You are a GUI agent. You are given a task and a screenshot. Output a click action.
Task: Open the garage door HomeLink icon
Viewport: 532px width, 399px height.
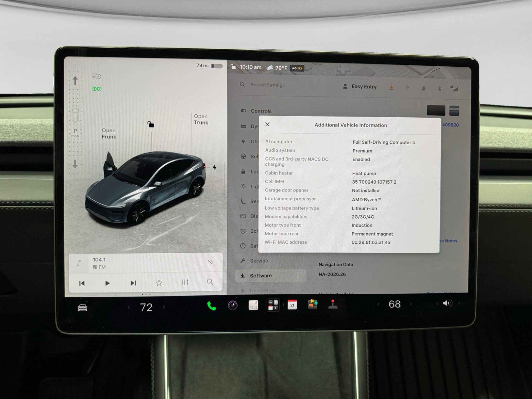click(407, 88)
